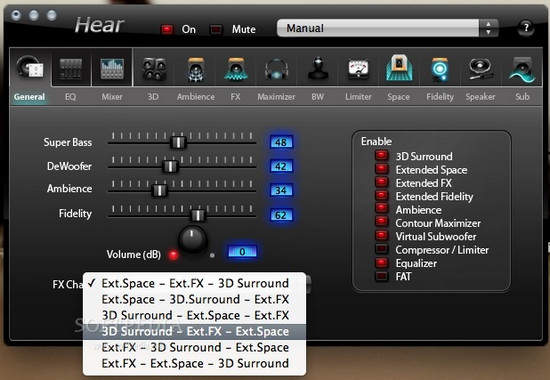This screenshot has height=380, width=550.
Task: Enable the Compressor / Limiter option
Action: click(381, 249)
